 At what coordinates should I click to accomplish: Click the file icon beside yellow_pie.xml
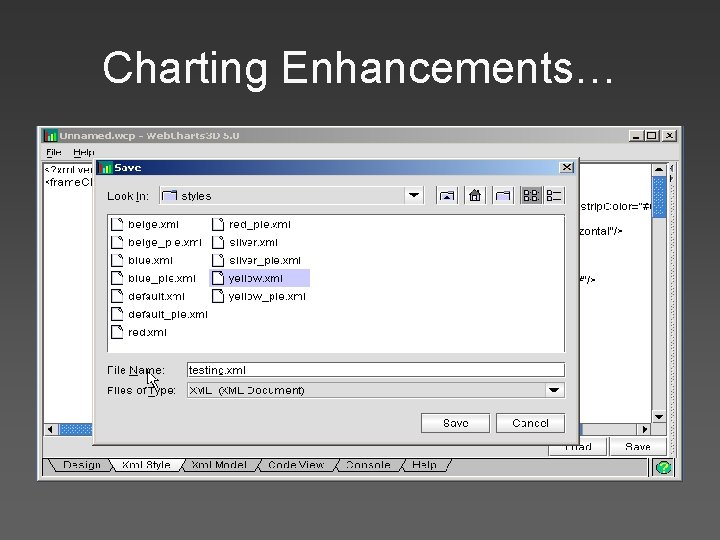click(218, 296)
